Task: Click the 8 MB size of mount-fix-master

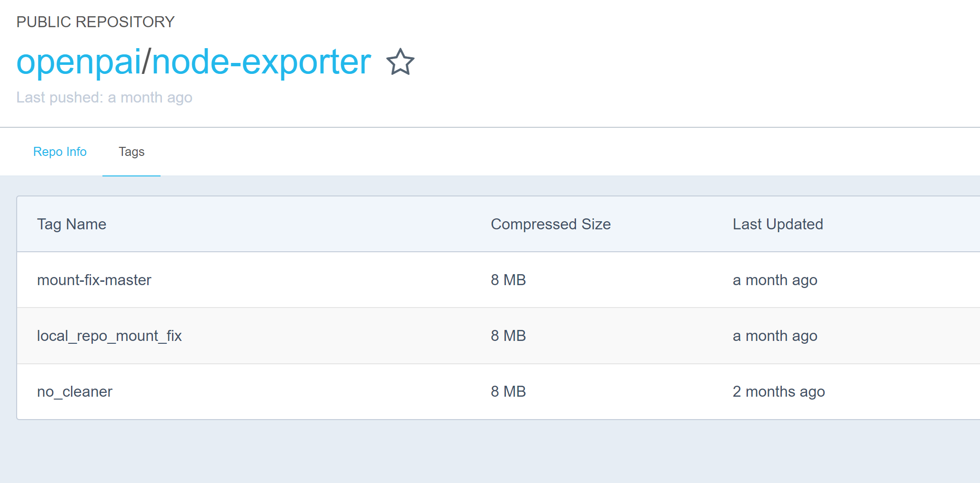Action: (508, 280)
